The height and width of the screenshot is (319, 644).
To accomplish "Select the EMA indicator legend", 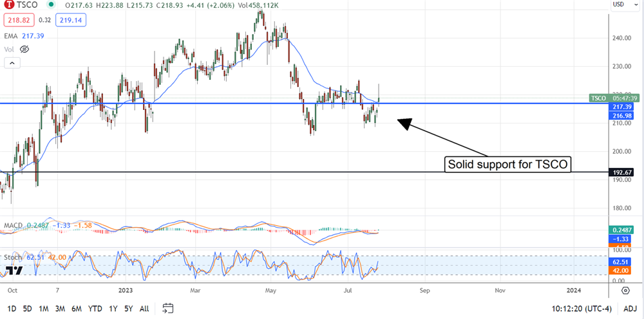I will [10, 36].
